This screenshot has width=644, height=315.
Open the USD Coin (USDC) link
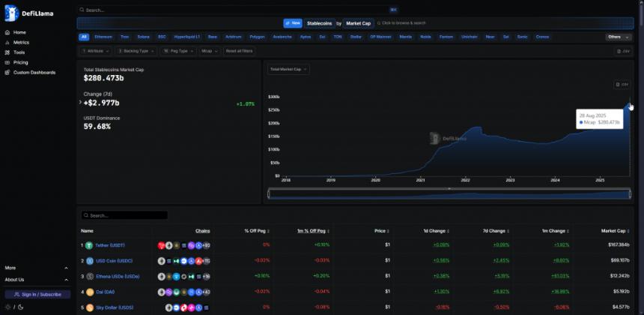114,261
